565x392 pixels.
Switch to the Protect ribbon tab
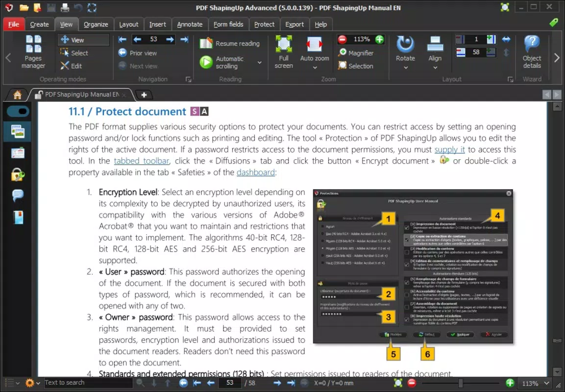264,24
